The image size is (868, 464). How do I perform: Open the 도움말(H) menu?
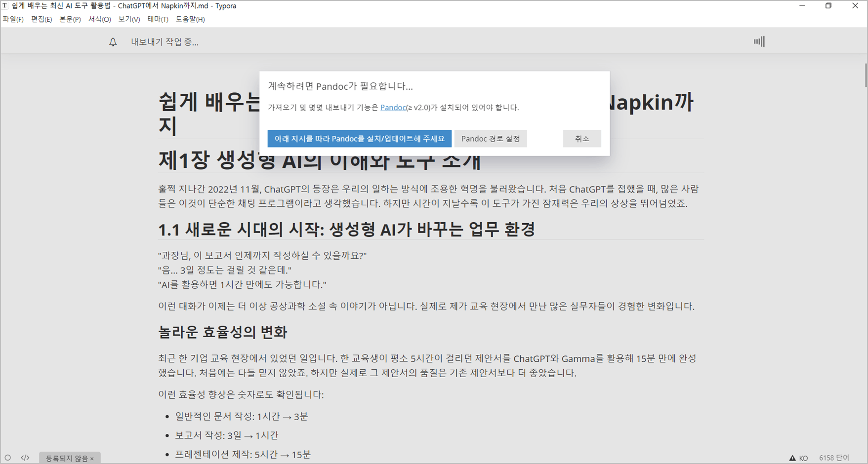pos(190,19)
